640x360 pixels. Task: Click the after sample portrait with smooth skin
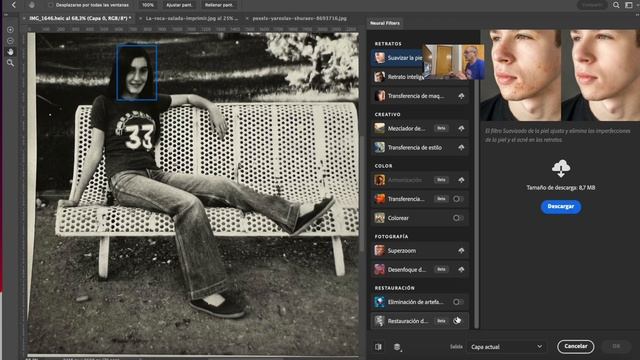click(601, 75)
